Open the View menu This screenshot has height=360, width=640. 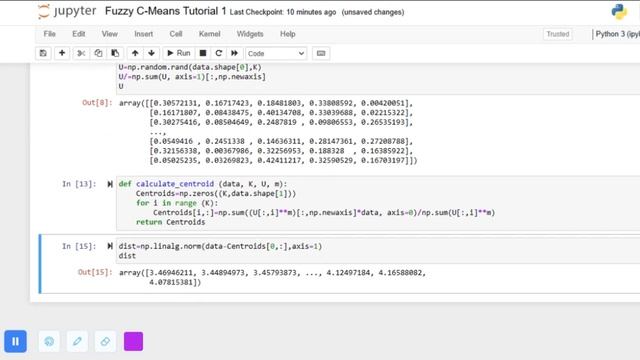[110, 34]
